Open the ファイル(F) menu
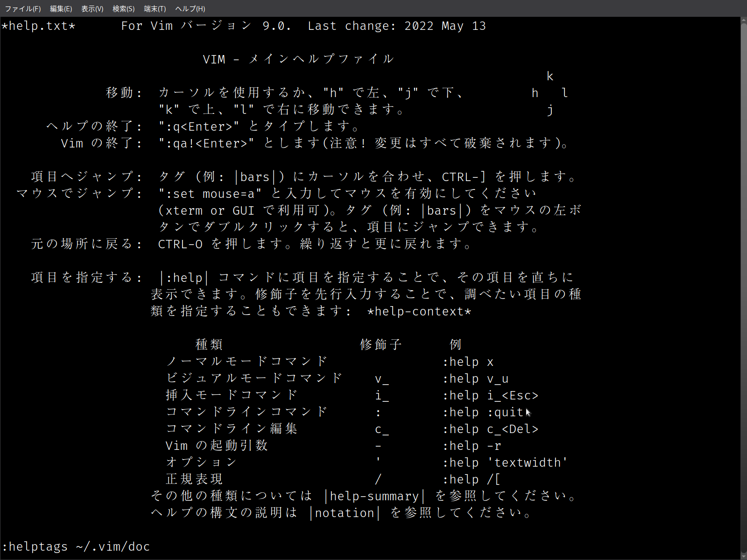This screenshot has height=560, width=747. (x=23, y=8)
